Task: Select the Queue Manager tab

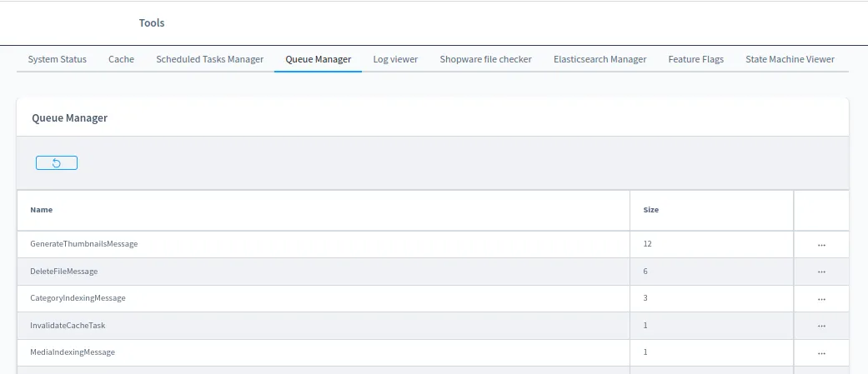Action: point(318,59)
